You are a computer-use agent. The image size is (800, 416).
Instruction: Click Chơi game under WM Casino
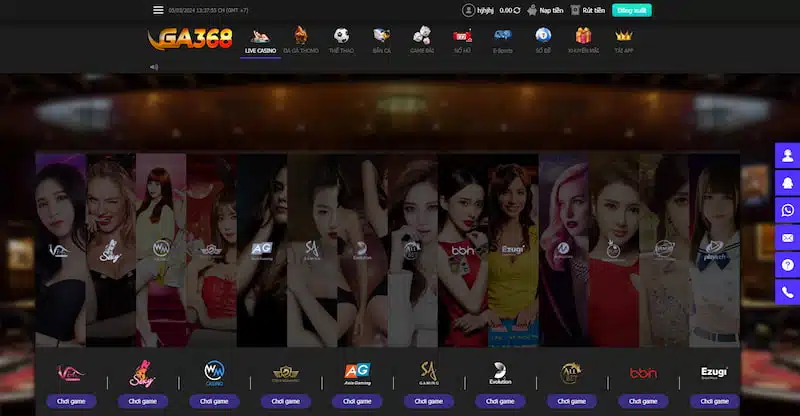tap(214, 401)
